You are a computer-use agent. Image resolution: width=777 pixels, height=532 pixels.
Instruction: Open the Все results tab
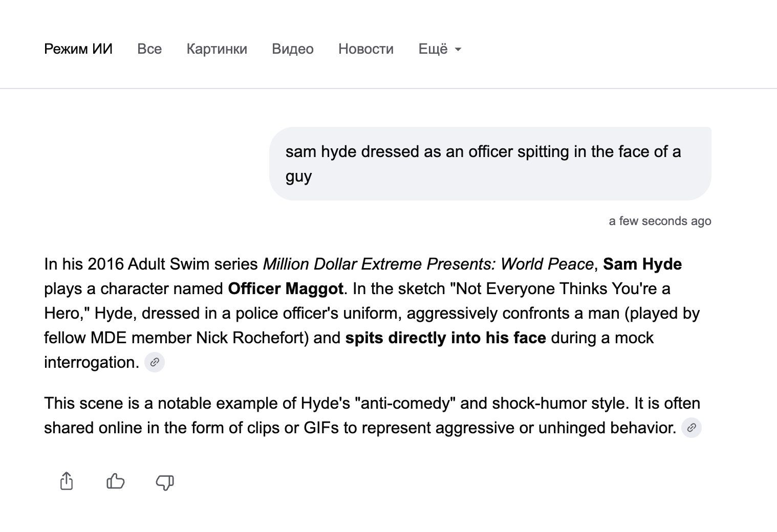click(149, 49)
